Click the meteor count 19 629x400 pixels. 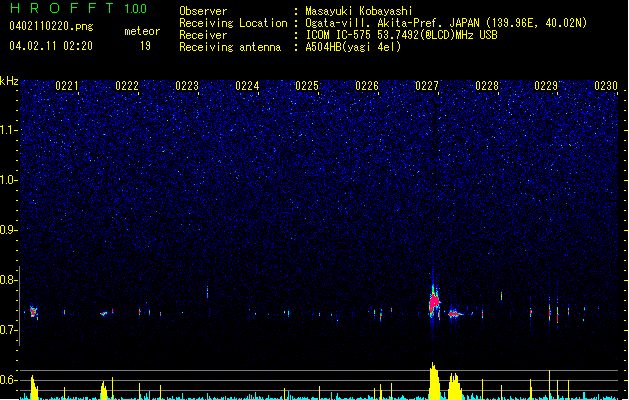[x=145, y=46]
